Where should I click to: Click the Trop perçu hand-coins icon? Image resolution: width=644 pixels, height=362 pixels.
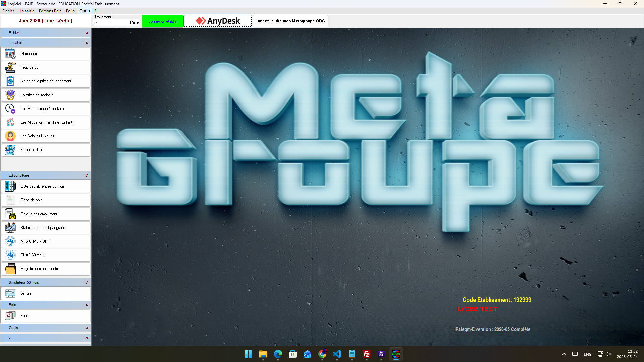click(x=10, y=67)
